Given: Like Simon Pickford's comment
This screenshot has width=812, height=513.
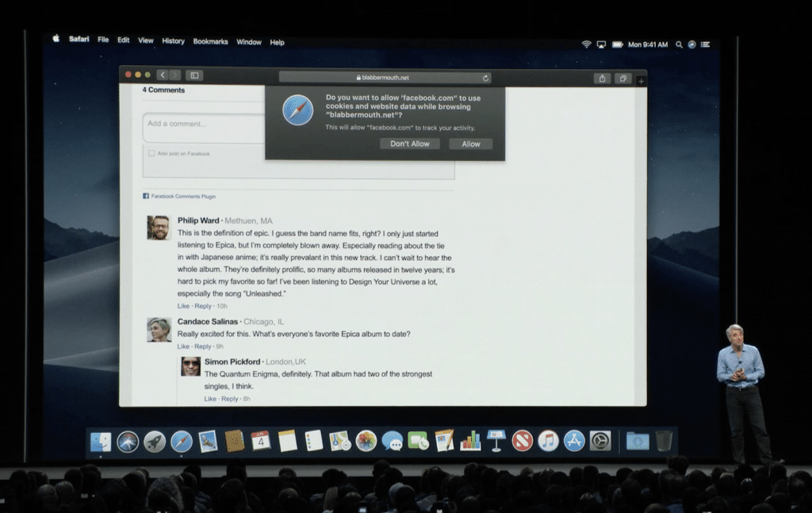Looking at the screenshot, I should pyautogui.click(x=210, y=399).
